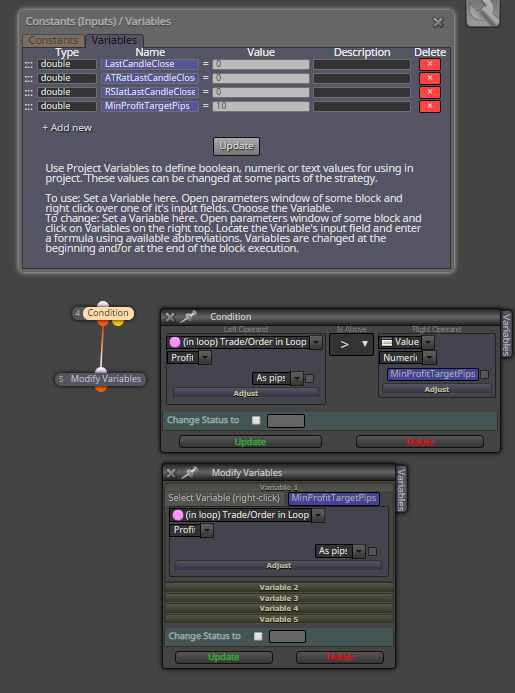This screenshot has height=693, width=515.
Task: Pin the Modify Variables window
Action: coord(189,472)
